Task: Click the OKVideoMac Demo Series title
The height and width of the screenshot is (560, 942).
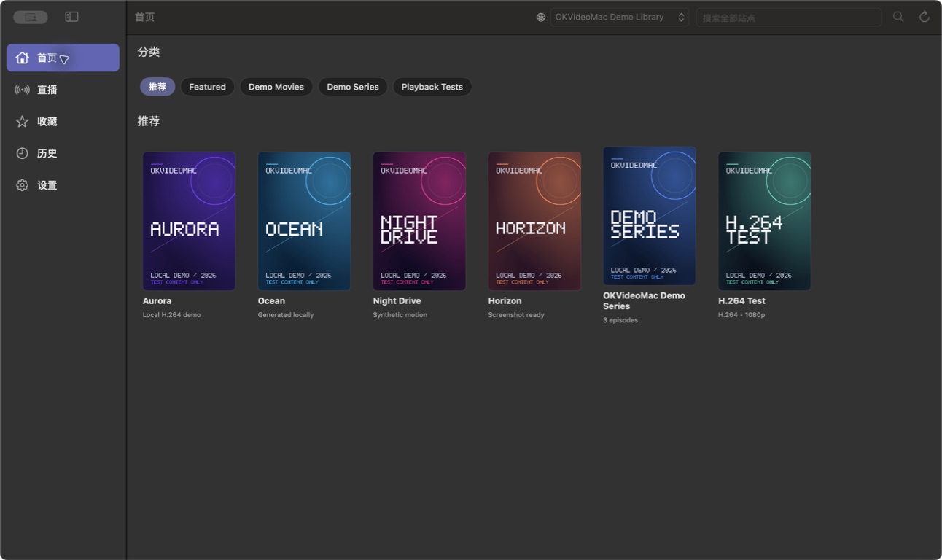Action: pos(645,300)
